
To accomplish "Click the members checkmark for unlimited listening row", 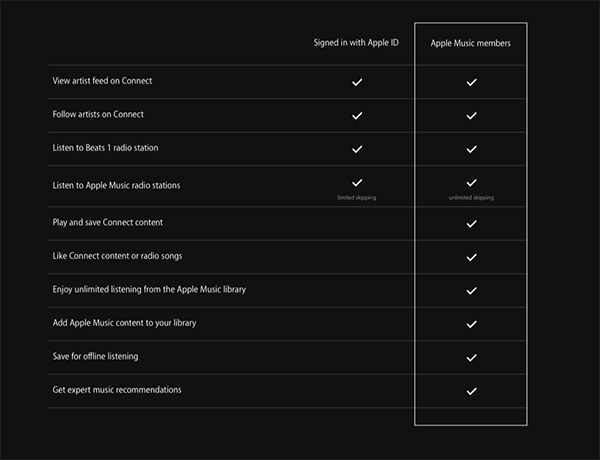I will pos(471,290).
